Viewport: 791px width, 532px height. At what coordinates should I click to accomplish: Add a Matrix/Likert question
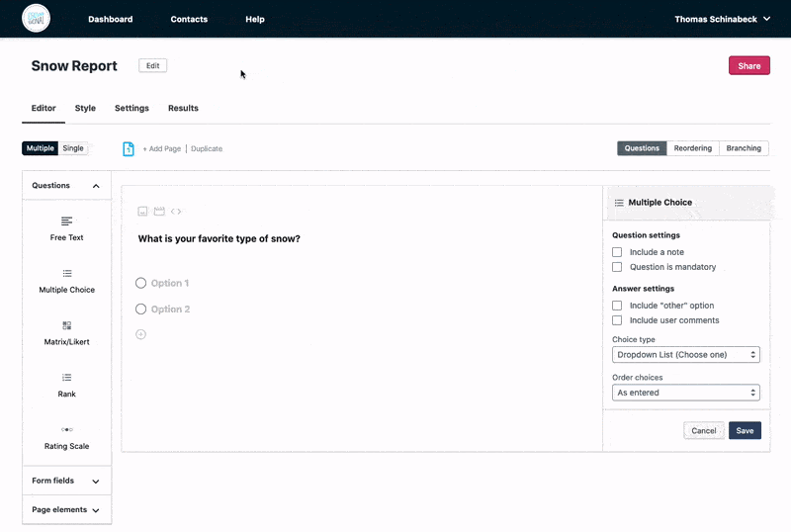(x=67, y=325)
